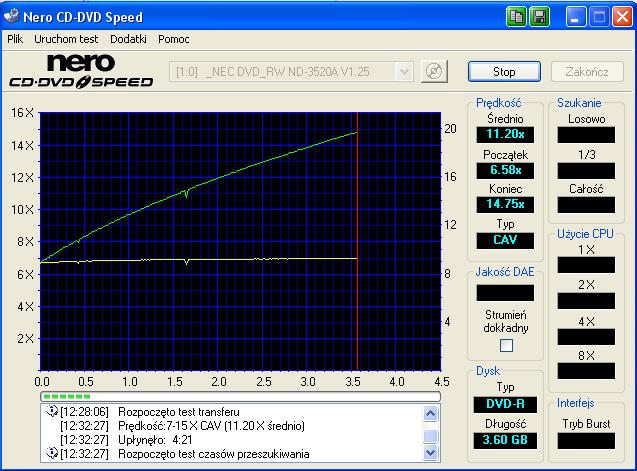The width and height of the screenshot is (637, 471).
Task: Click the Losowo seek time field
Action: click(x=586, y=135)
